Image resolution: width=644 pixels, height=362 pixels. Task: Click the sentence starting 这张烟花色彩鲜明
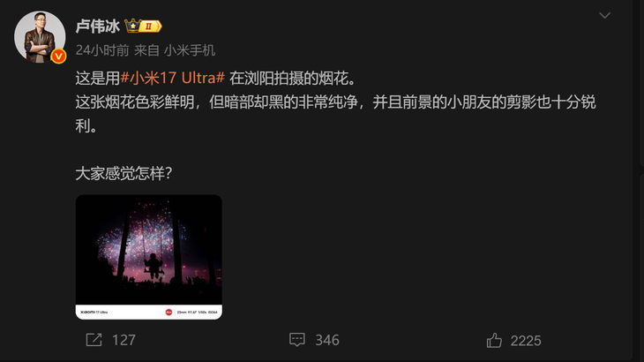pos(335,114)
